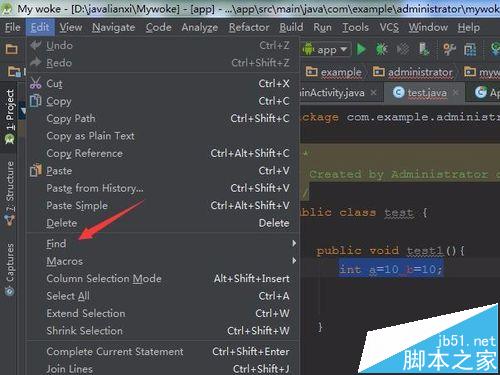500x375 pixels.
Task: Choose Join Lines menu entry
Action: pyautogui.click(x=163, y=369)
